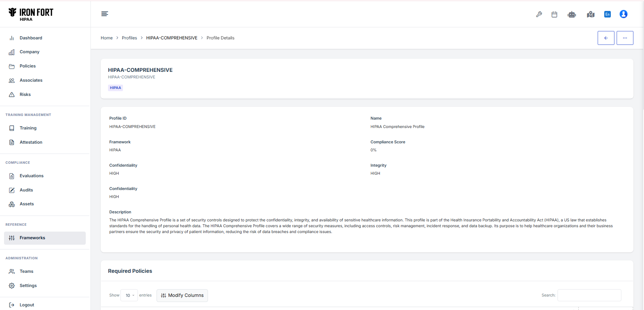Click the Home breadcrumb link
The image size is (644, 310).
pos(107,38)
